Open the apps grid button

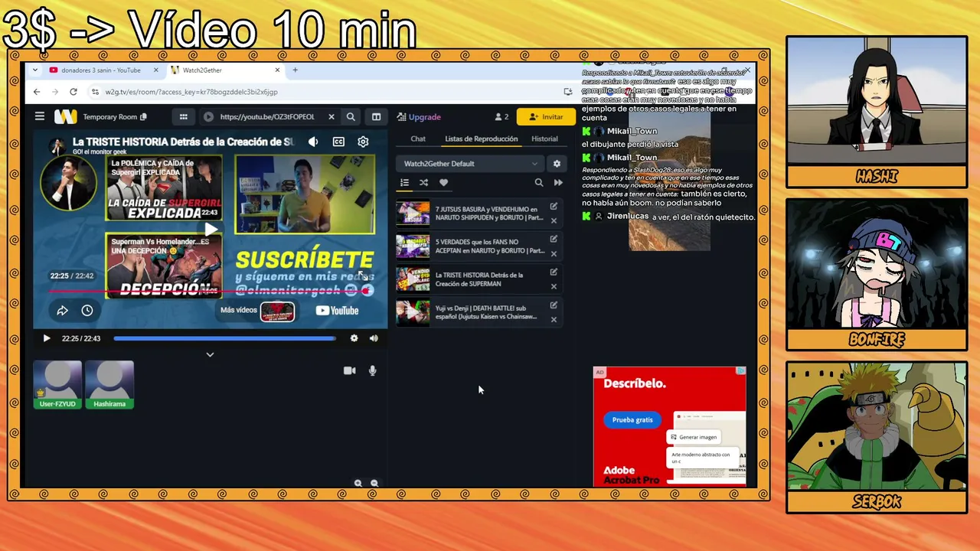click(x=183, y=116)
